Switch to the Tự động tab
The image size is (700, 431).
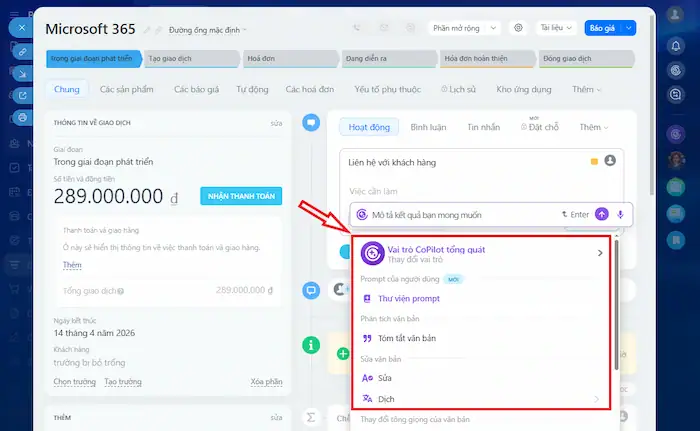click(x=252, y=89)
